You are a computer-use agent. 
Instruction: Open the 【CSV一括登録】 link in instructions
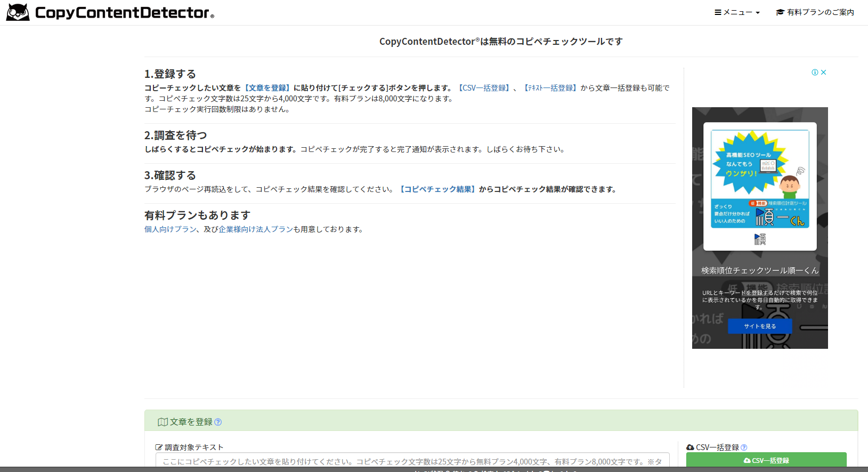tap(484, 88)
